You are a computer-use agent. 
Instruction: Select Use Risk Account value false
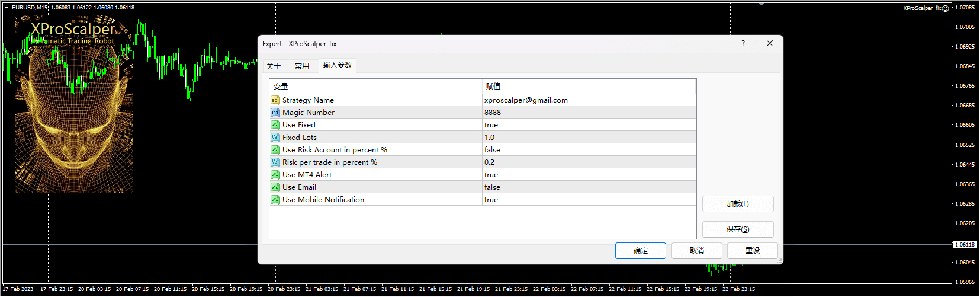(492, 150)
